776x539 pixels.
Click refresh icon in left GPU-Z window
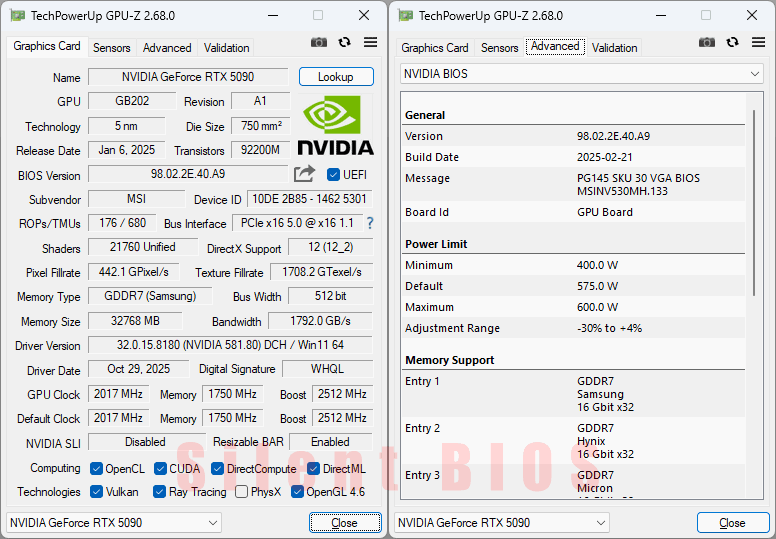pos(344,43)
